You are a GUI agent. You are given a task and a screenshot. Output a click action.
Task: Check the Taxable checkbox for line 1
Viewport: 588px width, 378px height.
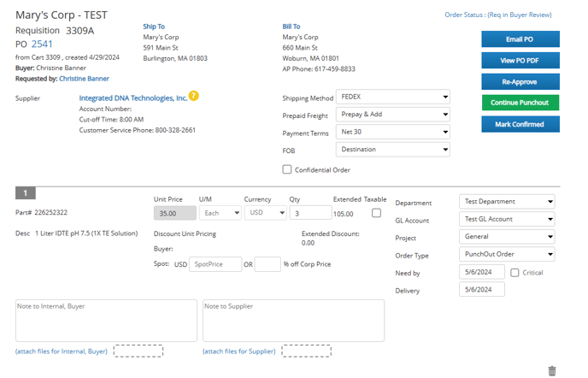(377, 213)
